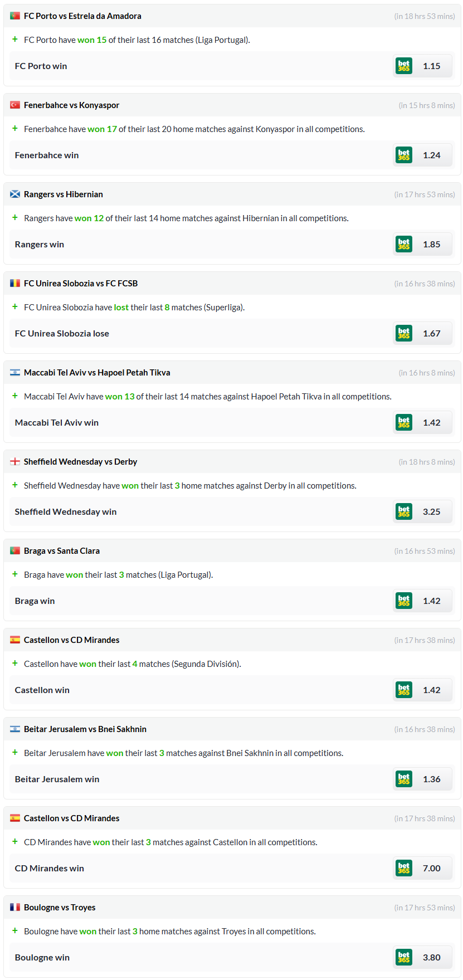The height and width of the screenshot is (980, 463).
Task: Click bet365 logo in FC Porto win row
Action: pyautogui.click(x=404, y=66)
